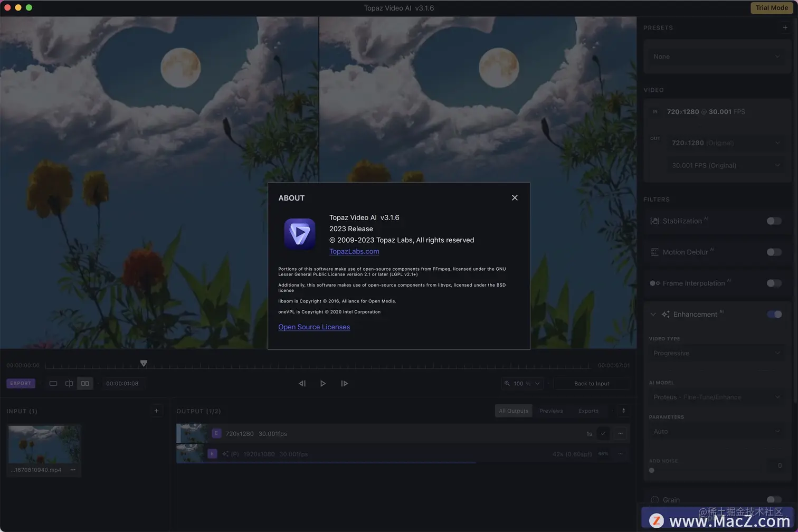Add a new preset with plus icon
The image size is (798, 532).
(785, 27)
